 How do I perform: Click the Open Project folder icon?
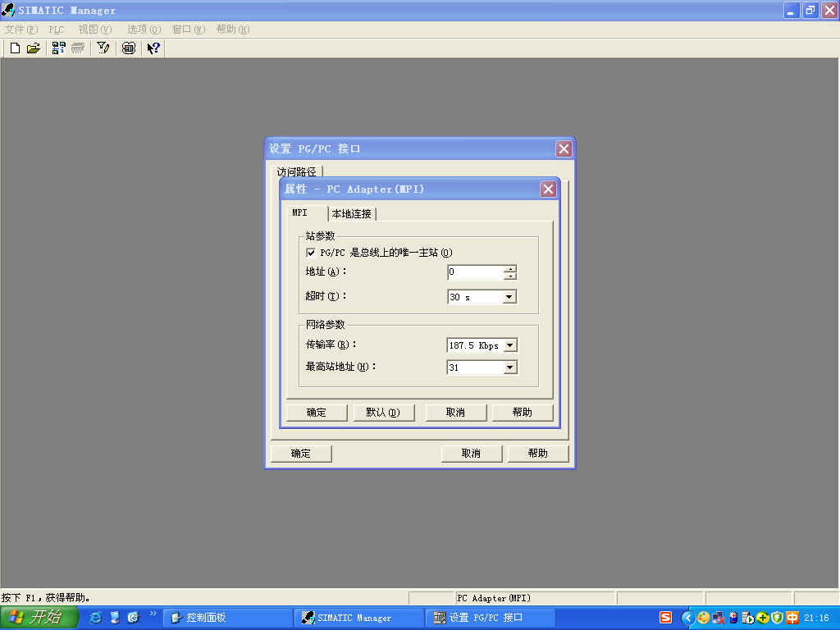tap(34, 48)
